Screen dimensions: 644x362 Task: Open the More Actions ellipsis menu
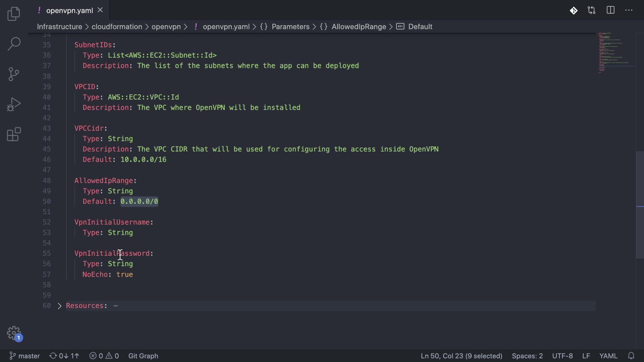coord(629,10)
